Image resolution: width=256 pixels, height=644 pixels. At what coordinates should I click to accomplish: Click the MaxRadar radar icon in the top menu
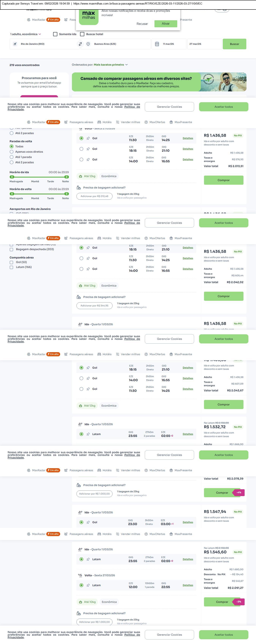29,20
